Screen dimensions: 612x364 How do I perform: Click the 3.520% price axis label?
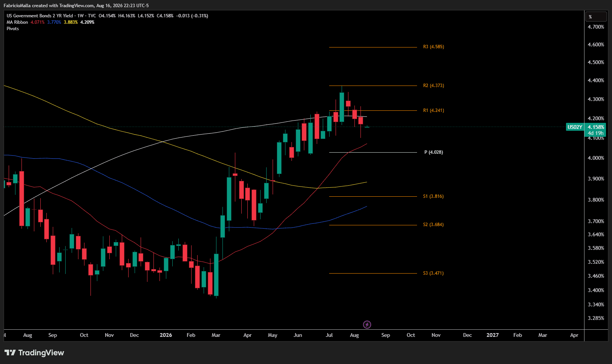[x=596, y=262]
